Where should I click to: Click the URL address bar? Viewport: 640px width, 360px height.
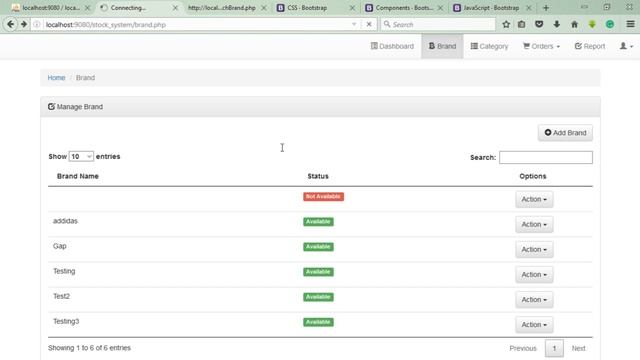click(x=196, y=24)
